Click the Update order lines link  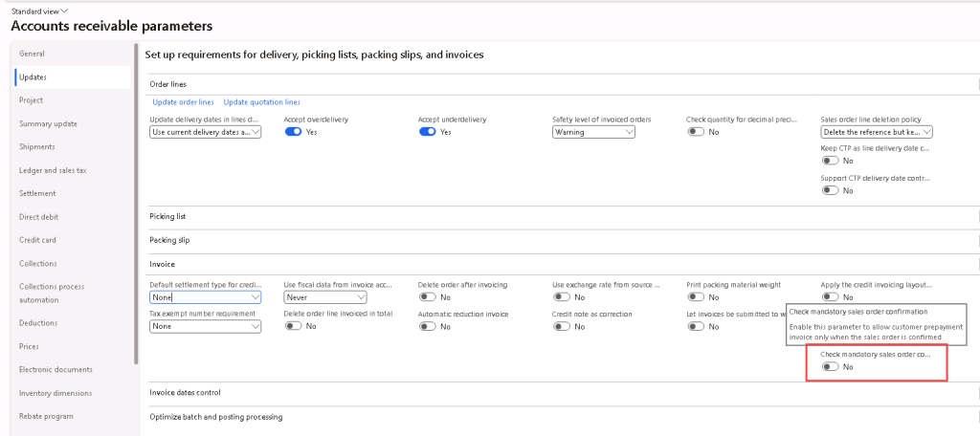click(184, 102)
